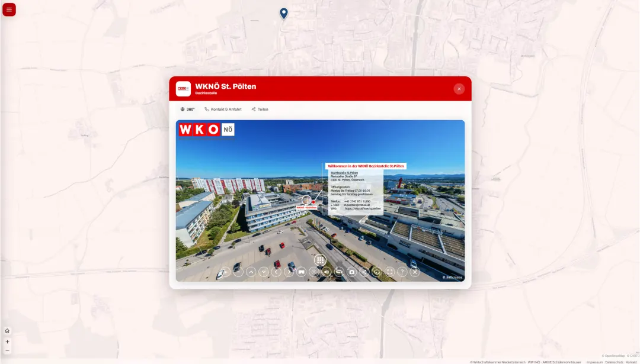Click the gyroscope/refresh panorama icon

(x=377, y=272)
